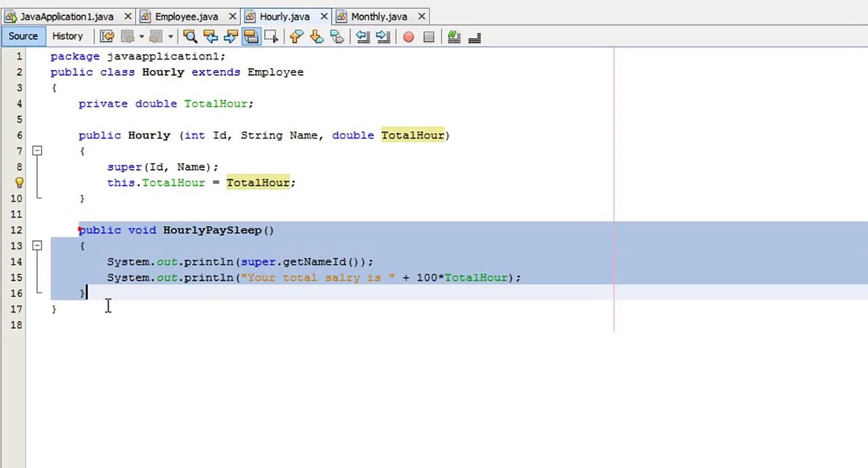The image size is (868, 468).
Task: Click 'private double TotalHour;' declaration
Action: [x=166, y=103]
